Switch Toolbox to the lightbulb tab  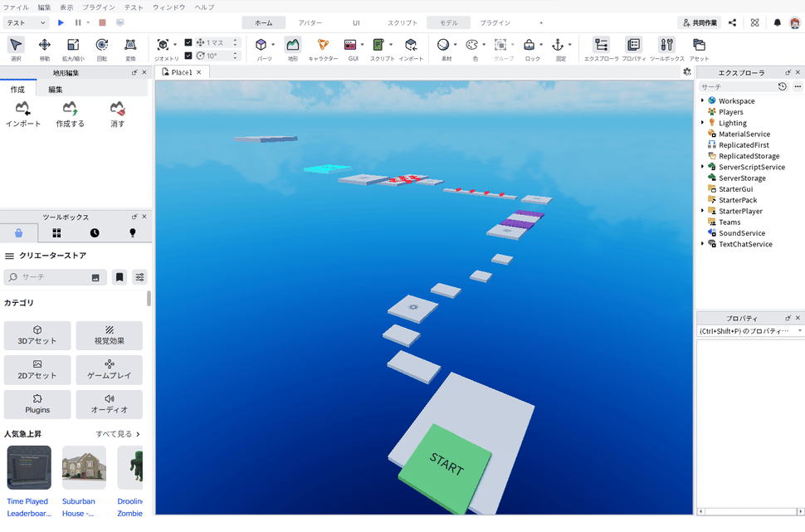133,233
